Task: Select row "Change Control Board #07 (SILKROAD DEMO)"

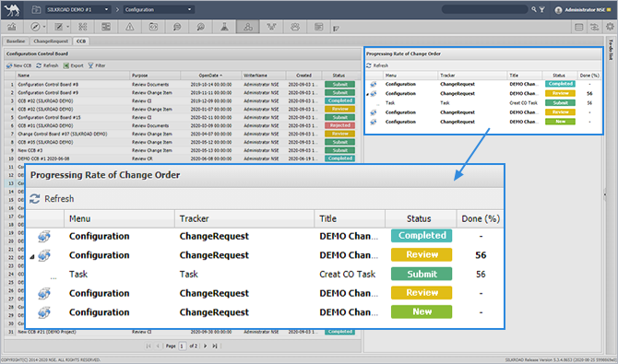Action: 183,134
